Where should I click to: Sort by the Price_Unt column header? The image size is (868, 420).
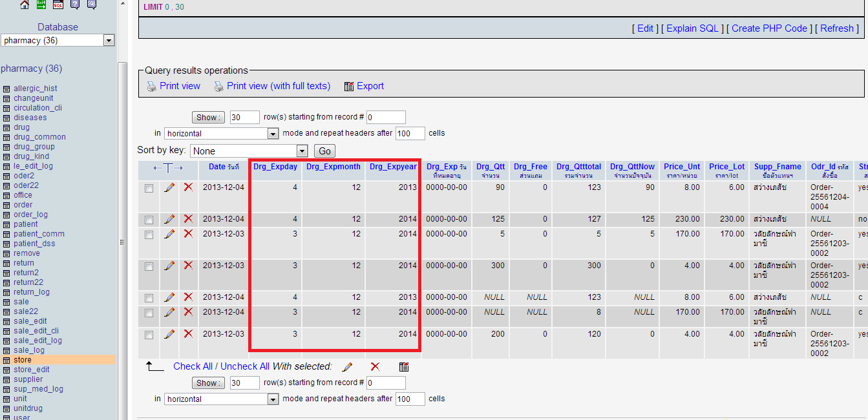pos(682,167)
